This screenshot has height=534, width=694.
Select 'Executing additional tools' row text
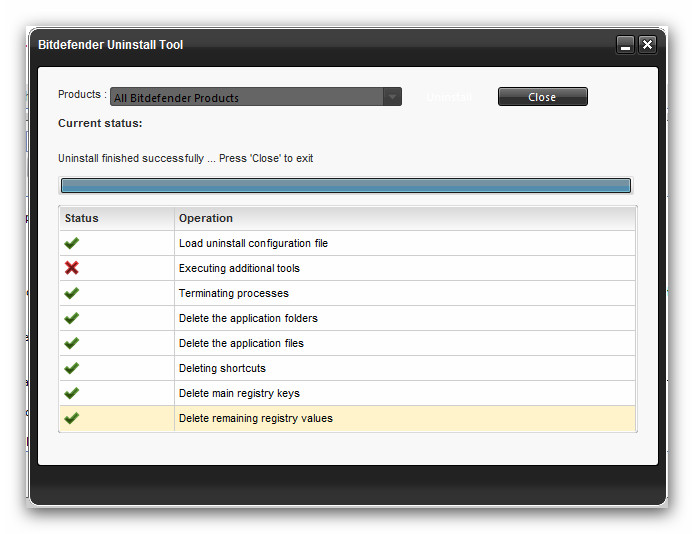[x=239, y=268]
